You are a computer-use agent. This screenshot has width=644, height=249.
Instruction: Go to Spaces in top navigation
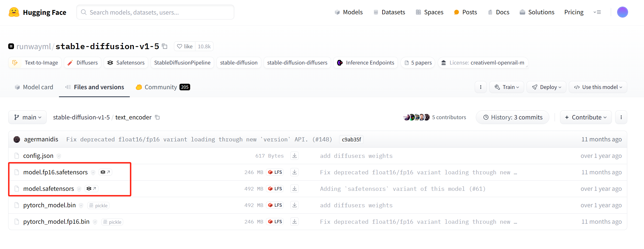click(x=429, y=12)
